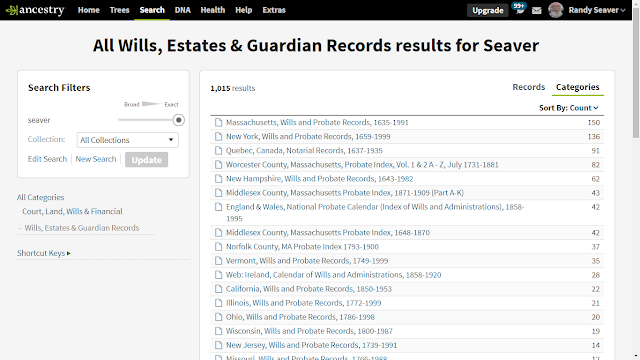Open England & Wales, National Probate Calendar
This screenshot has height=360, width=640.
pyautogui.click(x=375, y=213)
